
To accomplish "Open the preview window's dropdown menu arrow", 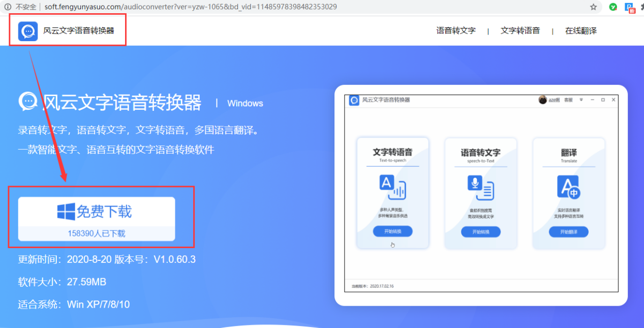I will (581, 100).
